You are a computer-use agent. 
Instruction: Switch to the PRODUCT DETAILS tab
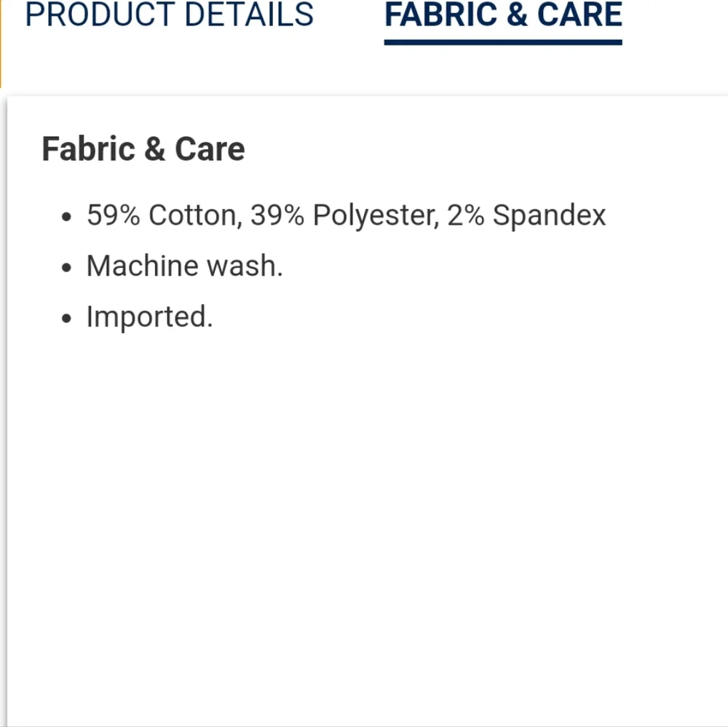[x=169, y=15]
